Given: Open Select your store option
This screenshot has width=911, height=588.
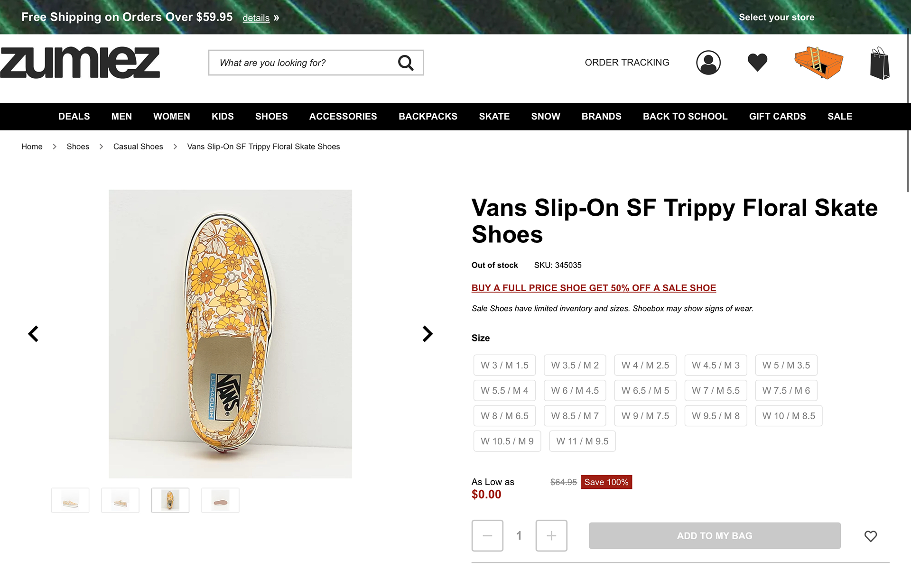Looking at the screenshot, I should click(x=776, y=17).
